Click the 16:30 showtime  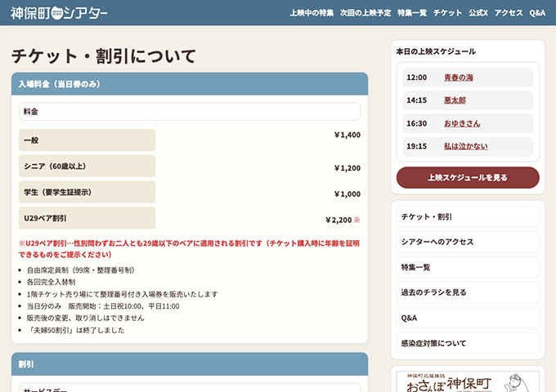pyautogui.click(x=417, y=123)
